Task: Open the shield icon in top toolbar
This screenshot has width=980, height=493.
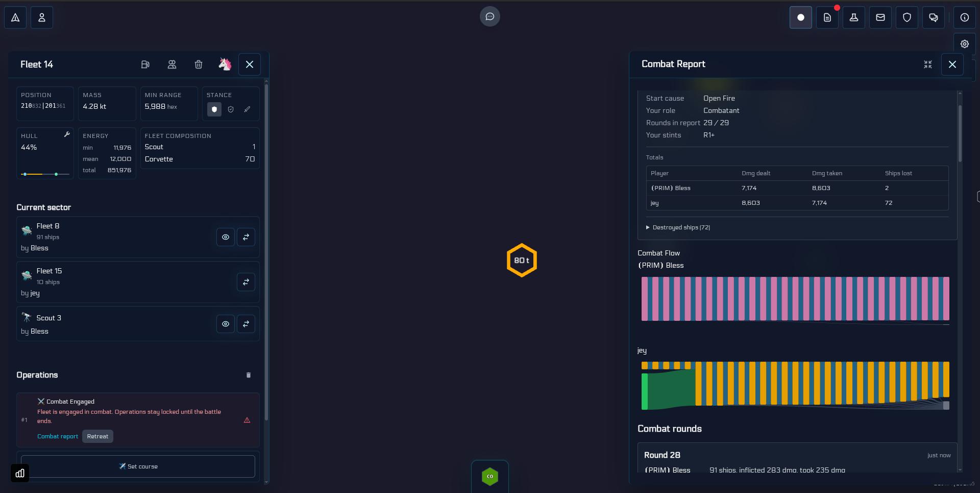Action: click(907, 17)
